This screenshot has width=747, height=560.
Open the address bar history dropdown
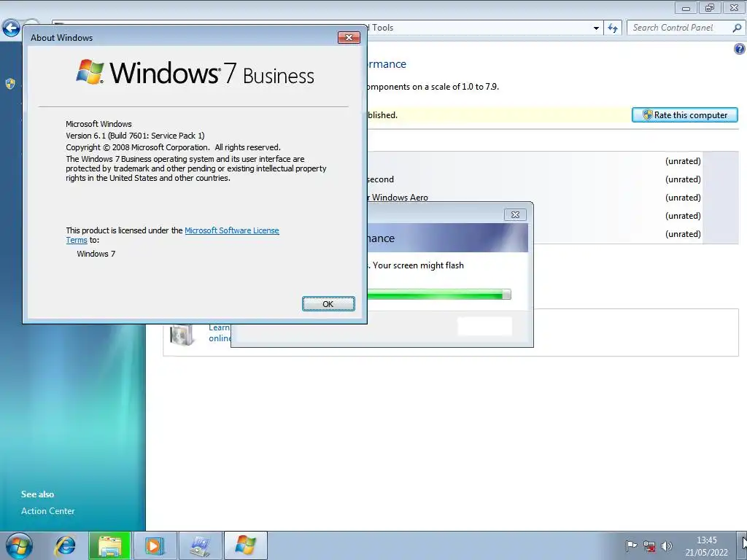(596, 28)
